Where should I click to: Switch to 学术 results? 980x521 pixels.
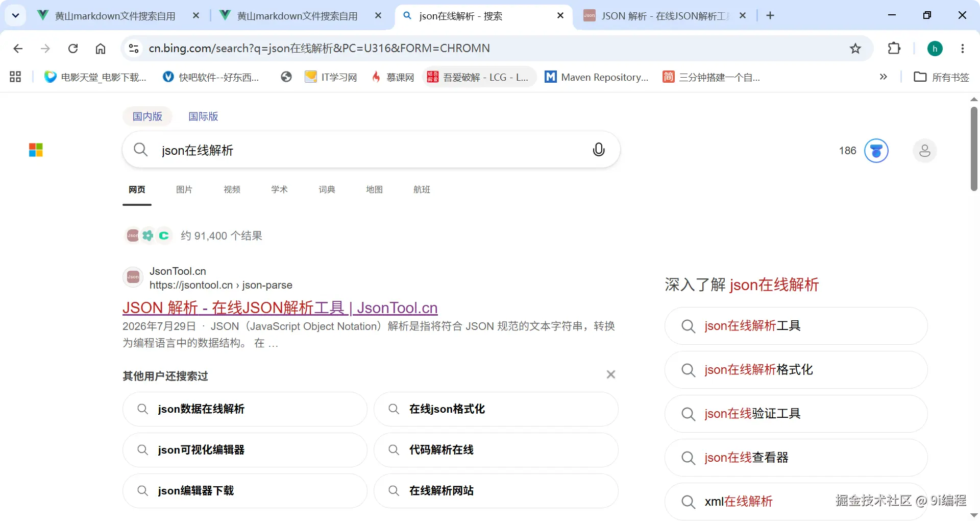pos(279,190)
